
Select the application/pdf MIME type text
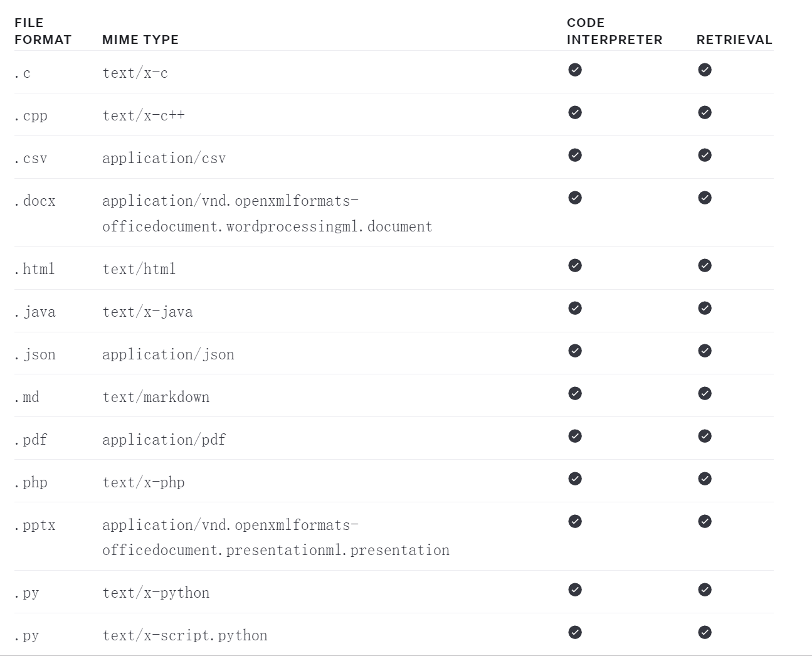[x=164, y=440]
